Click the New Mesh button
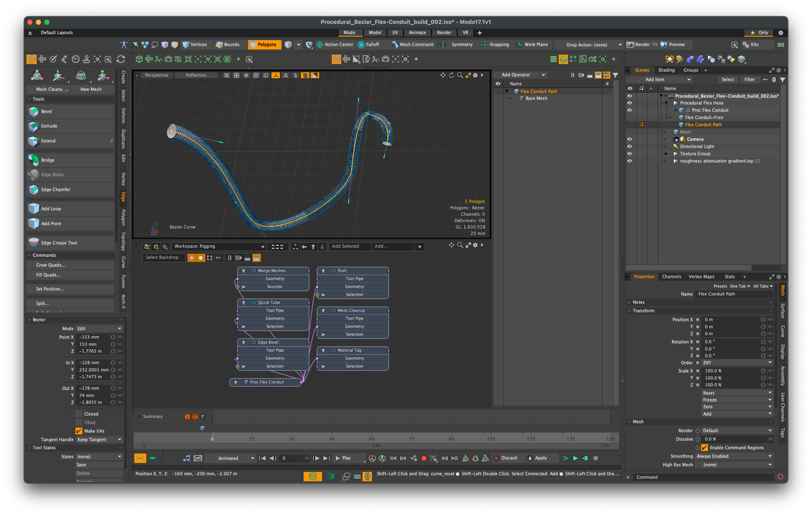The image size is (812, 515). 91,89
